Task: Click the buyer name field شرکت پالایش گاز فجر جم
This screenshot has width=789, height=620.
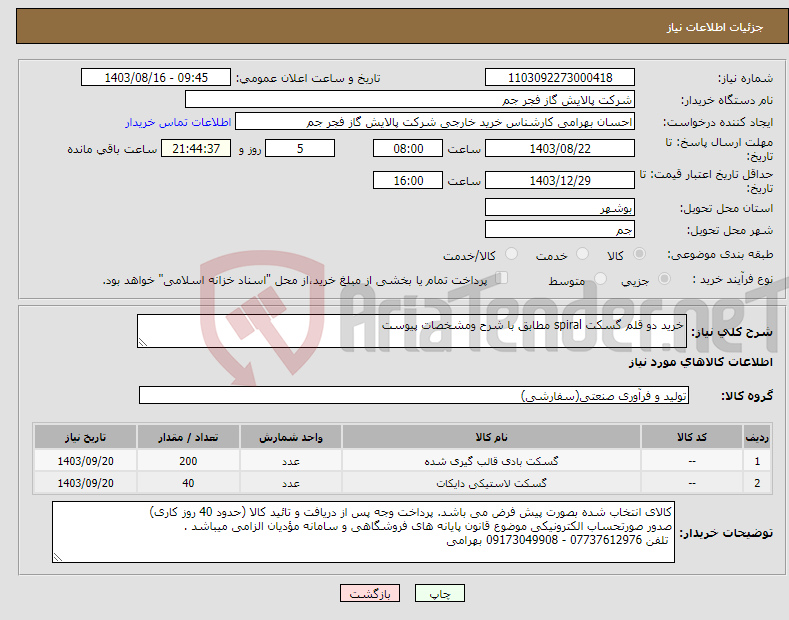Action: pyautogui.click(x=410, y=100)
